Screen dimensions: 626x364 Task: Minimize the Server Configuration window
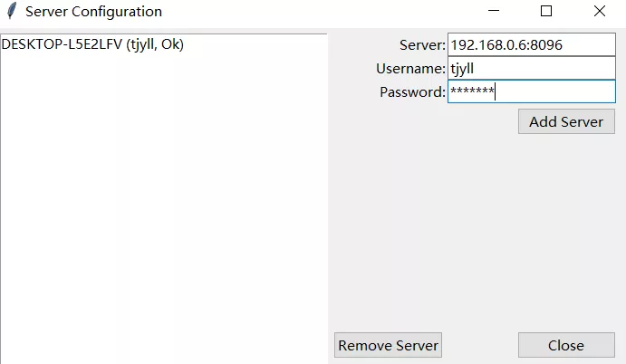coord(494,11)
